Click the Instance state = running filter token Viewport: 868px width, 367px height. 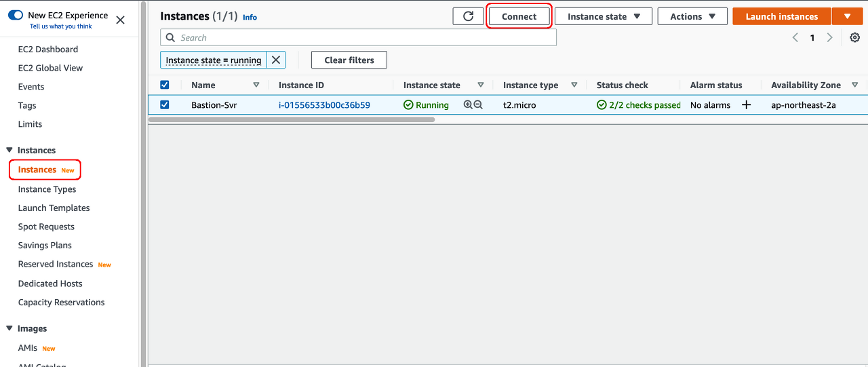point(214,60)
